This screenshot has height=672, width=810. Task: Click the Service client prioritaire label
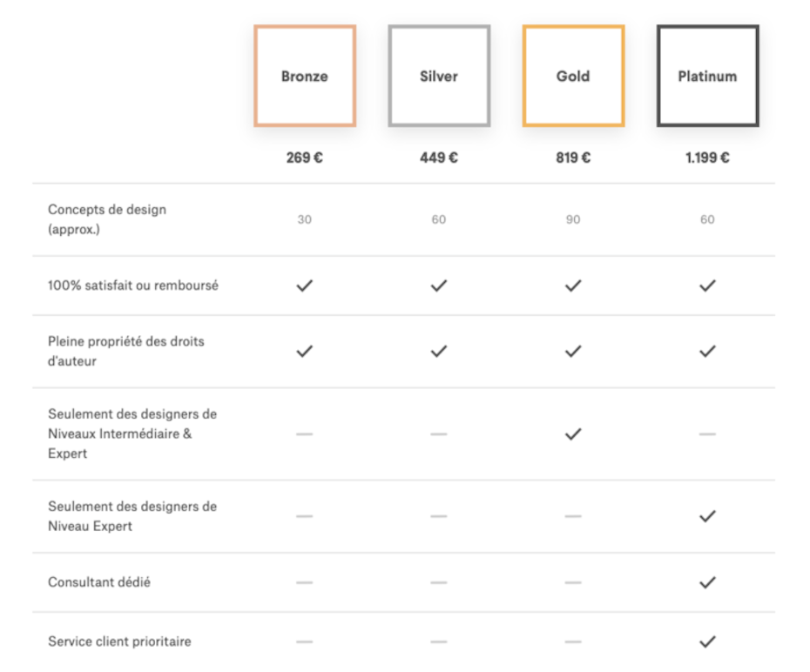119,642
